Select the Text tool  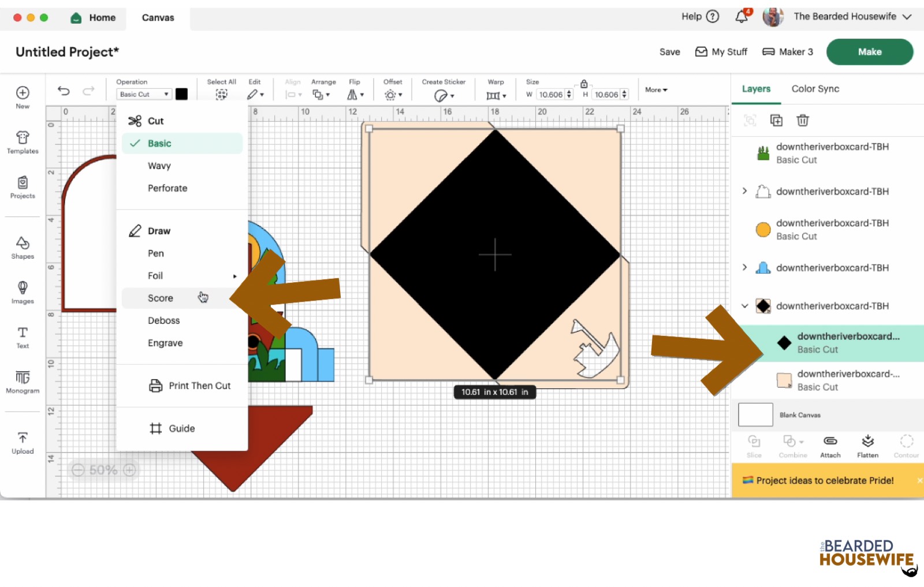pyautogui.click(x=23, y=337)
